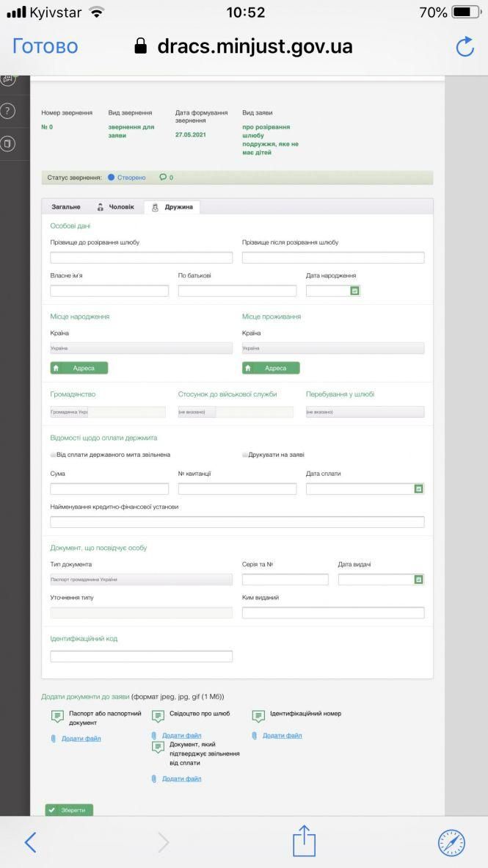The height and width of the screenshot is (868, 488).
Task: Check Від сплати державного мита звільнена
Action: [x=54, y=455]
